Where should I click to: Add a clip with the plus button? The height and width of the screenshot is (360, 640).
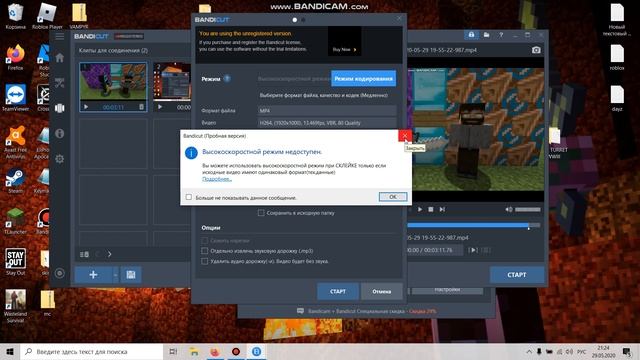93,275
